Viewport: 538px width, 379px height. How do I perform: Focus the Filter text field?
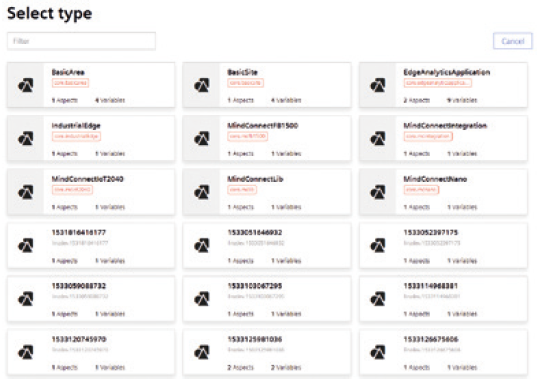(x=81, y=41)
